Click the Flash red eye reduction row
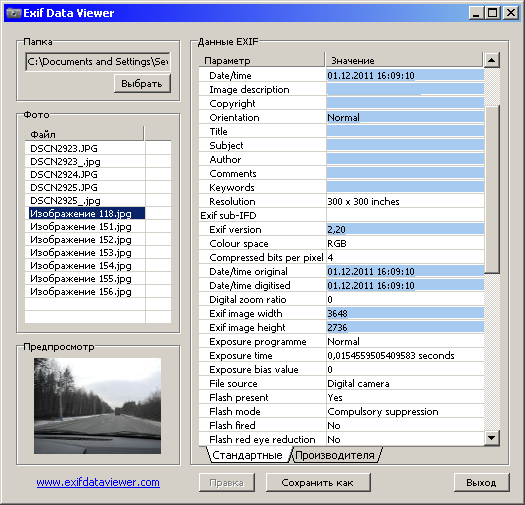Screen dimensions: 525x505 click(x=342, y=439)
